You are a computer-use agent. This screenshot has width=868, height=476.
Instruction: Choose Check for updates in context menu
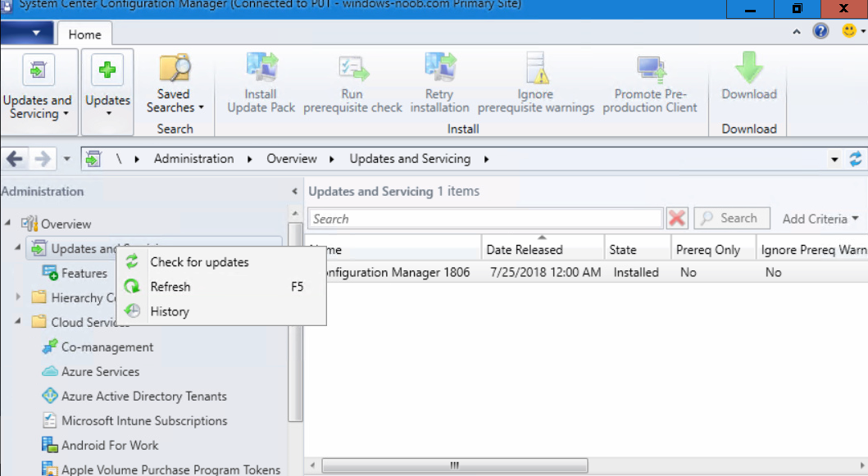pyautogui.click(x=221, y=262)
